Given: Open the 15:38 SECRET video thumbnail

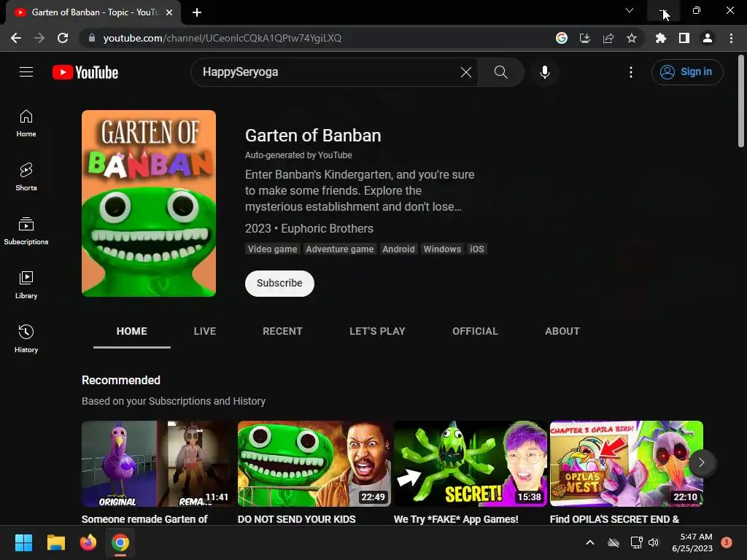Looking at the screenshot, I should tap(471, 463).
